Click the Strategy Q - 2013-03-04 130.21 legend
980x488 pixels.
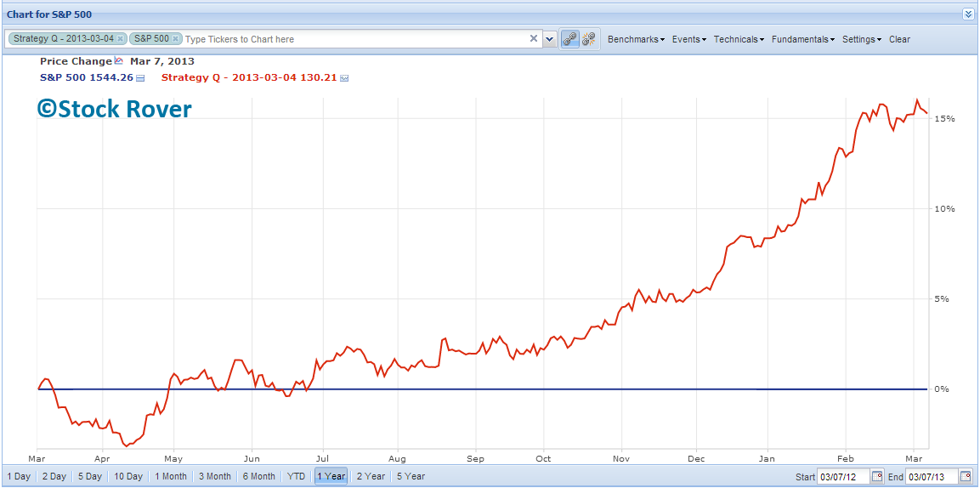click(249, 78)
